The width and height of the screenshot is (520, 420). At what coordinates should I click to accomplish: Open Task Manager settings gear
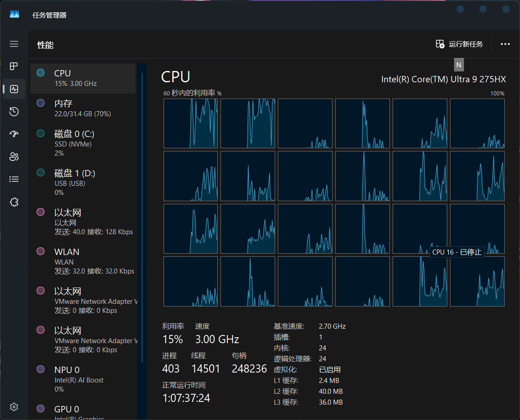(x=14, y=407)
